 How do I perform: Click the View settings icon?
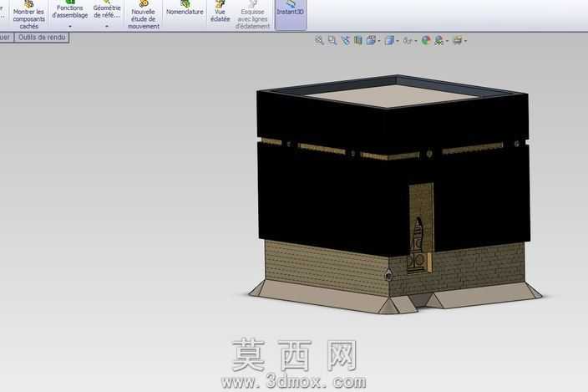[x=457, y=40]
